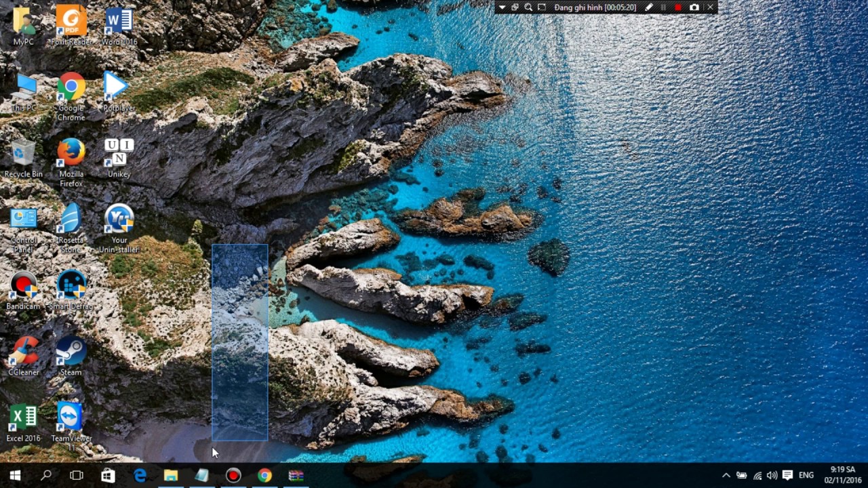Activate the recorder pencil drawing tool

[x=649, y=7]
